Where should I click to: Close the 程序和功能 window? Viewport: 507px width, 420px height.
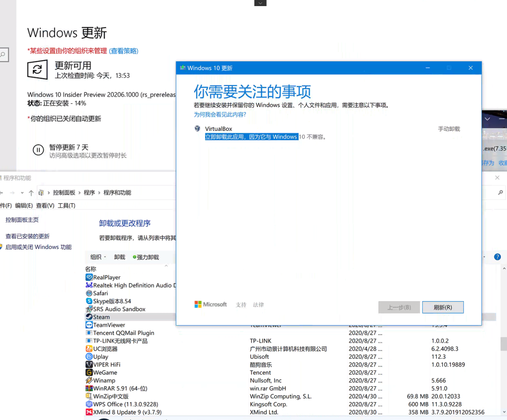pos(497,177)
